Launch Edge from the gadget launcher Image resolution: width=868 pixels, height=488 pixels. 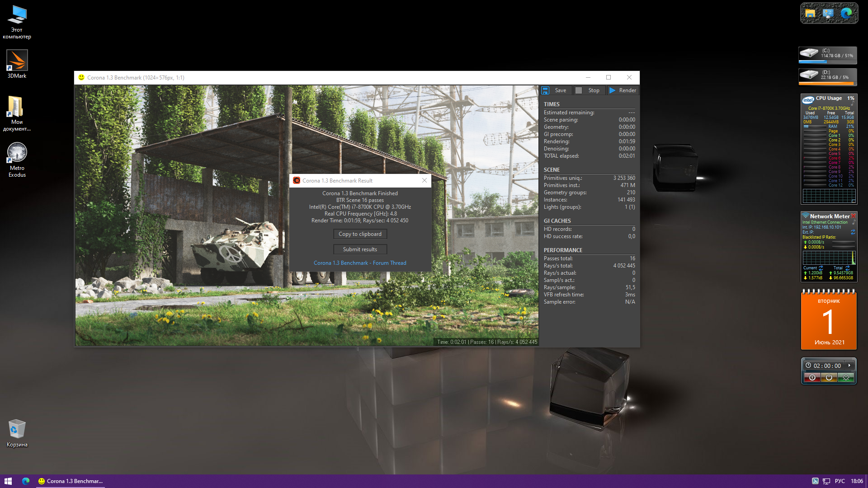tap(846, 13)
